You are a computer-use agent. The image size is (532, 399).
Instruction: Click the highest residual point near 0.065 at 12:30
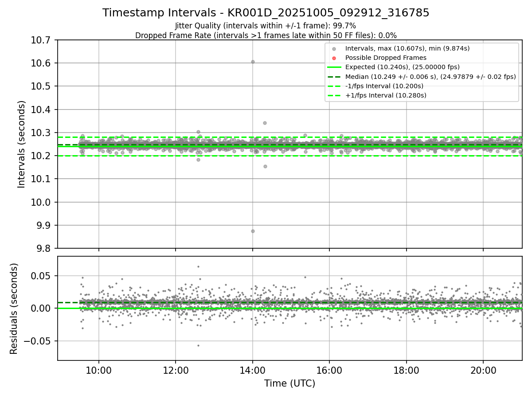click(x=198, y=266)
